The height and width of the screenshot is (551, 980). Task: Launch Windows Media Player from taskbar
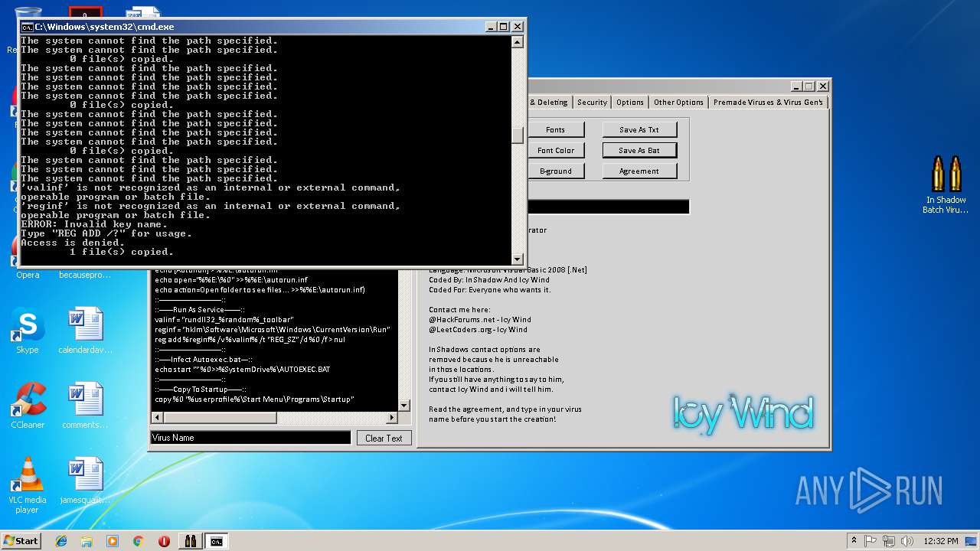[x=113, y=541]
